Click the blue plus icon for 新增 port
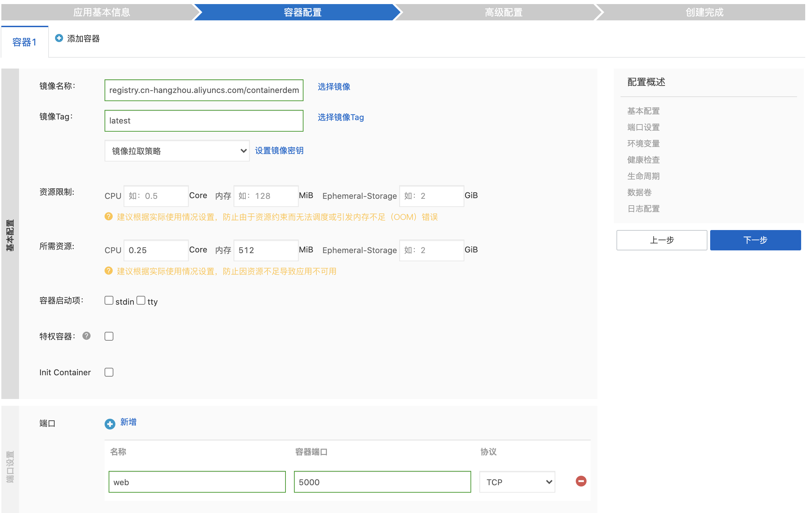 (x=110, y=424)
